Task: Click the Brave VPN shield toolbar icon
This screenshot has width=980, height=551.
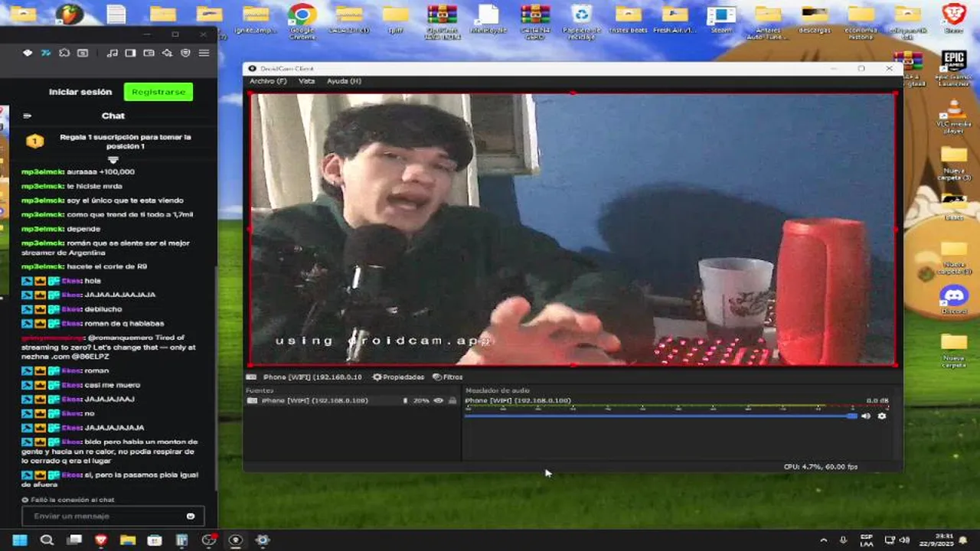Action: pos(185,53)
